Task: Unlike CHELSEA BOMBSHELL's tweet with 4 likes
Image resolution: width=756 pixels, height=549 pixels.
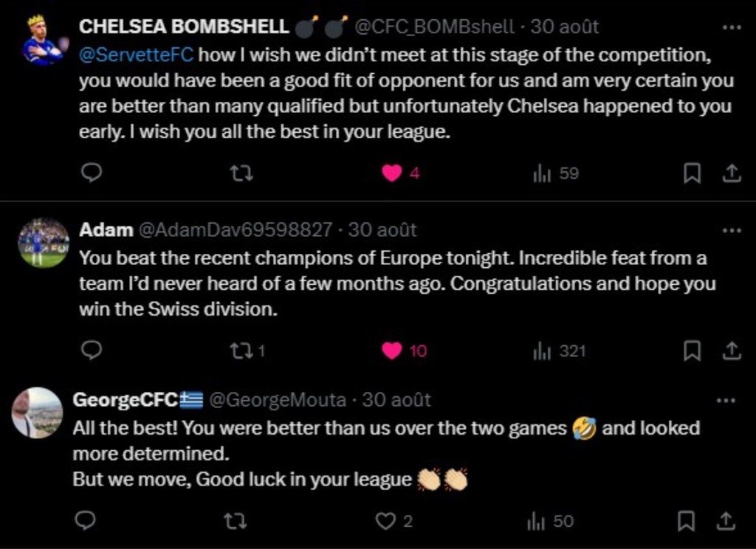Action: click(x=392, y=173)
